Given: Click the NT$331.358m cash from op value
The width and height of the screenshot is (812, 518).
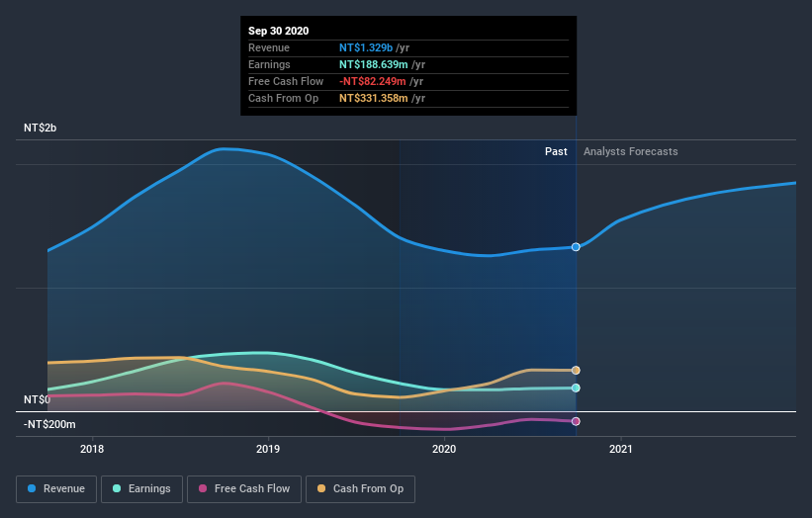Looking at the screenshot, I should (374, 98).
